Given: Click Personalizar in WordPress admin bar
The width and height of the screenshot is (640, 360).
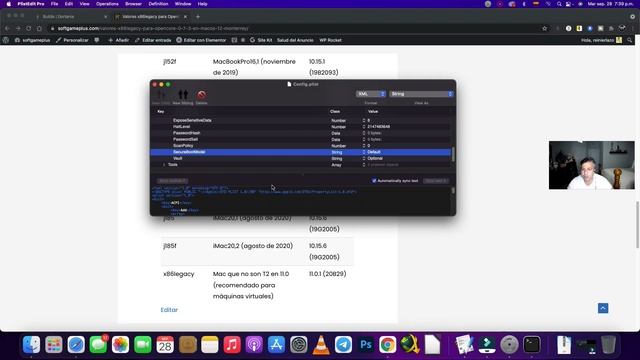Looking at the screenshot, I should point(73,40).
